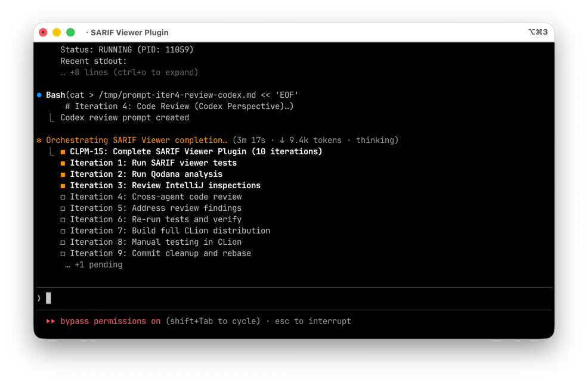This screenshot has height=383, width=588.
Task: Click the SARIF Viewer Plugin window title
Action: click(129, 33)
